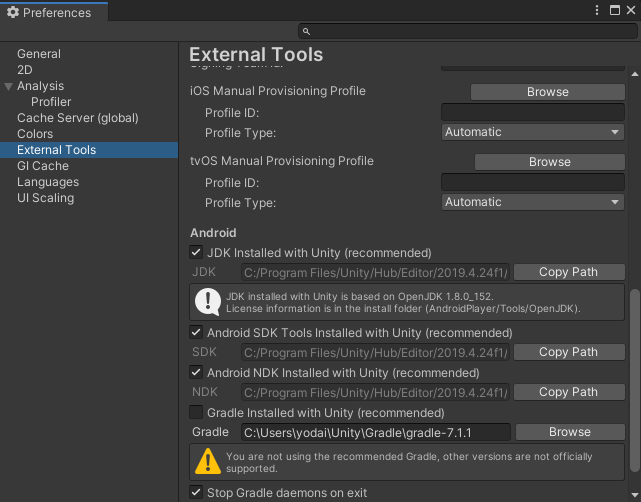Open the Preferences window kebab menu

[x=596, y=11]
